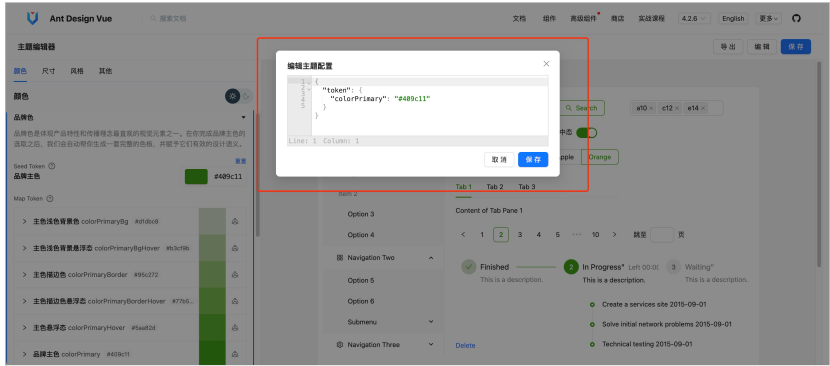Switch to the 其他 tab
830x366 pixels.
tap(105, 71)
